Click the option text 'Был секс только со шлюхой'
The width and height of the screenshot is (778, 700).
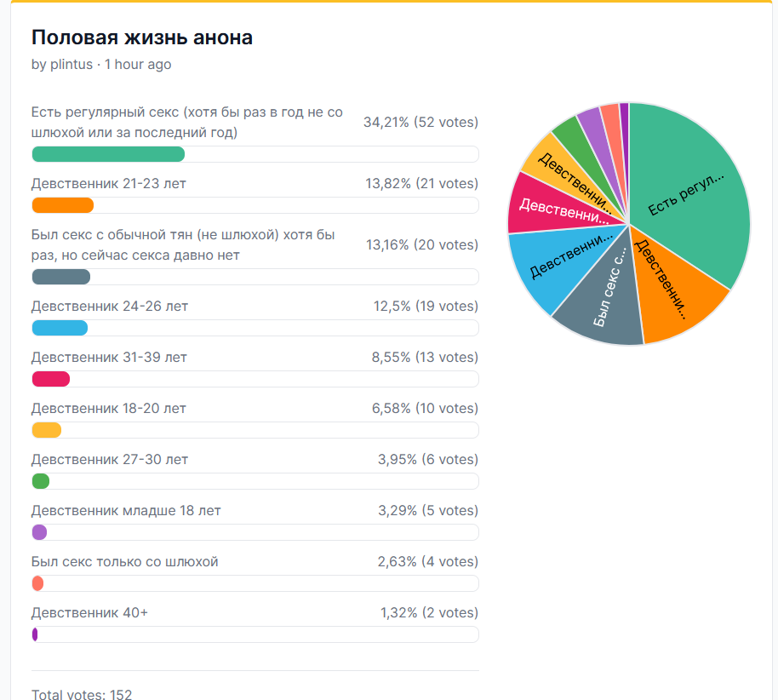pos(124,562)
